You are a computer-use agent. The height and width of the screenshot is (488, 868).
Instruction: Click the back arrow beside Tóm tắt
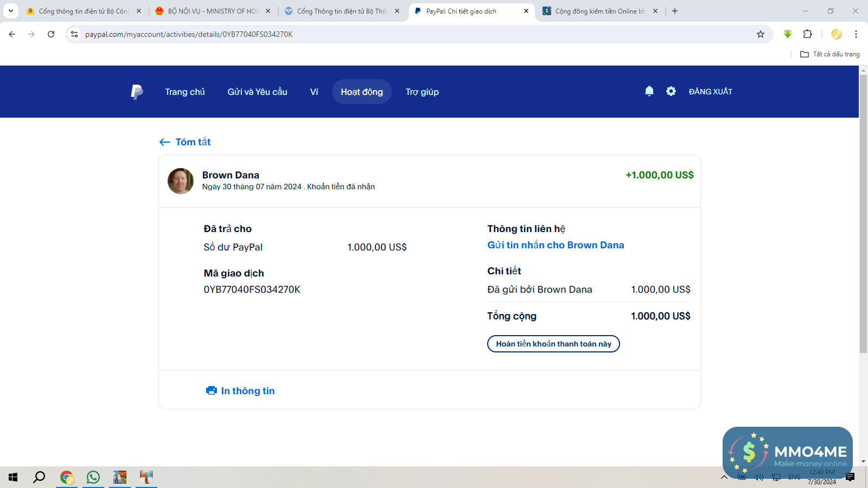[x=165, y=142]
